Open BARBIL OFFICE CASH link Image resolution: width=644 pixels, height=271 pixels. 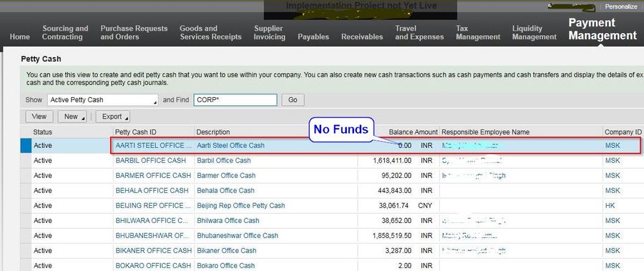pyautogui.click(x=150, y=161)
